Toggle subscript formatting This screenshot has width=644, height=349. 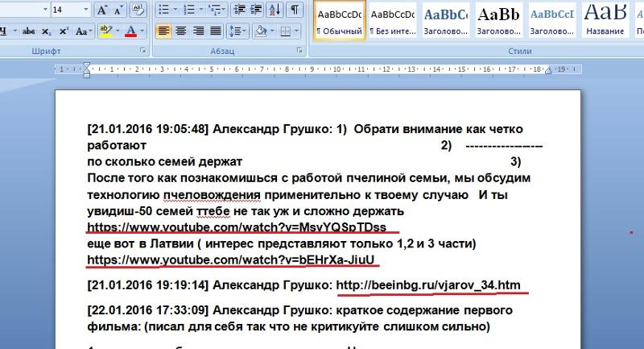(47, 31)
